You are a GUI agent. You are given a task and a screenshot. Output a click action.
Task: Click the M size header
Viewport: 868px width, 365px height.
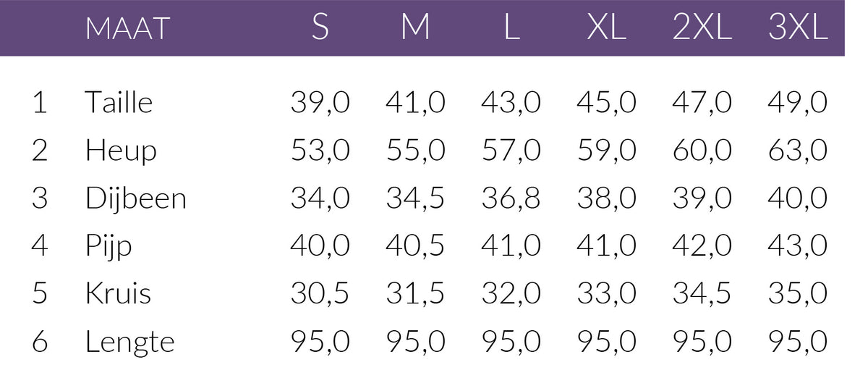click(x=415, y=28)
